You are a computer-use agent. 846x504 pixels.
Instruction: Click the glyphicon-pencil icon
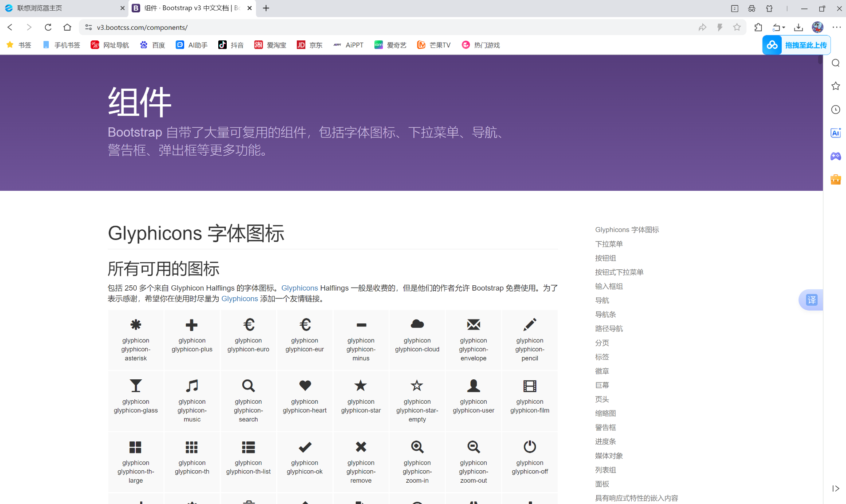[x=530, y=324]
